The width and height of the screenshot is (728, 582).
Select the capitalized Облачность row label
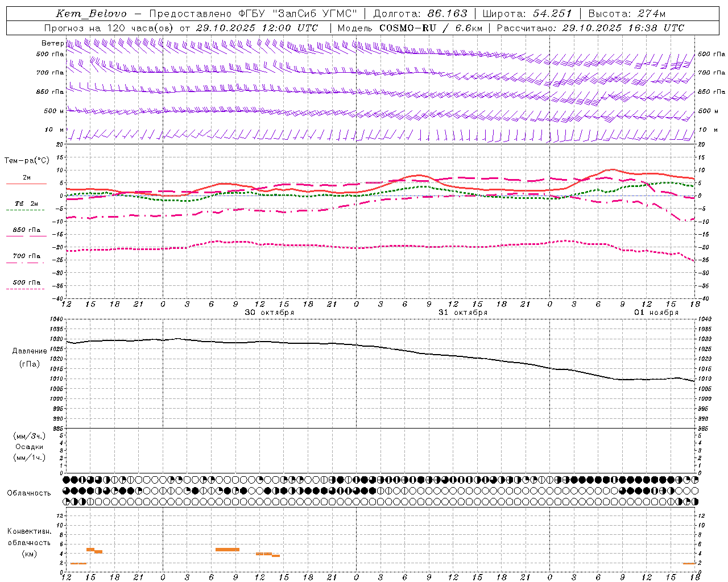(x=29, y=493)
